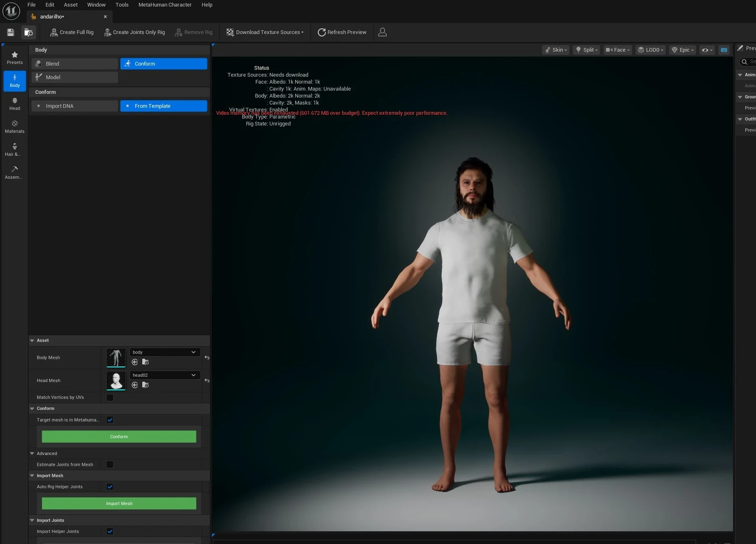This screenshot has height=544, width=756.
Task: Use selected asset for Head Mesh
Action: click(x=135, y=385)
